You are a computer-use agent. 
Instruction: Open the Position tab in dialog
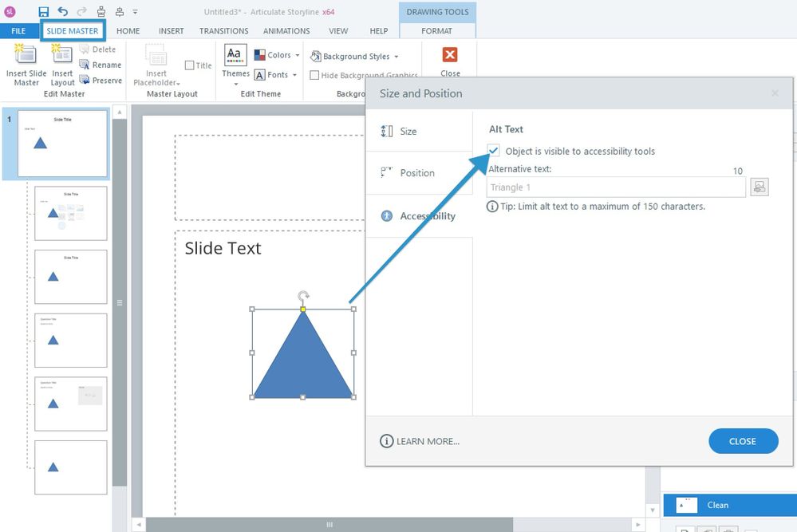(x=417, y=173)
